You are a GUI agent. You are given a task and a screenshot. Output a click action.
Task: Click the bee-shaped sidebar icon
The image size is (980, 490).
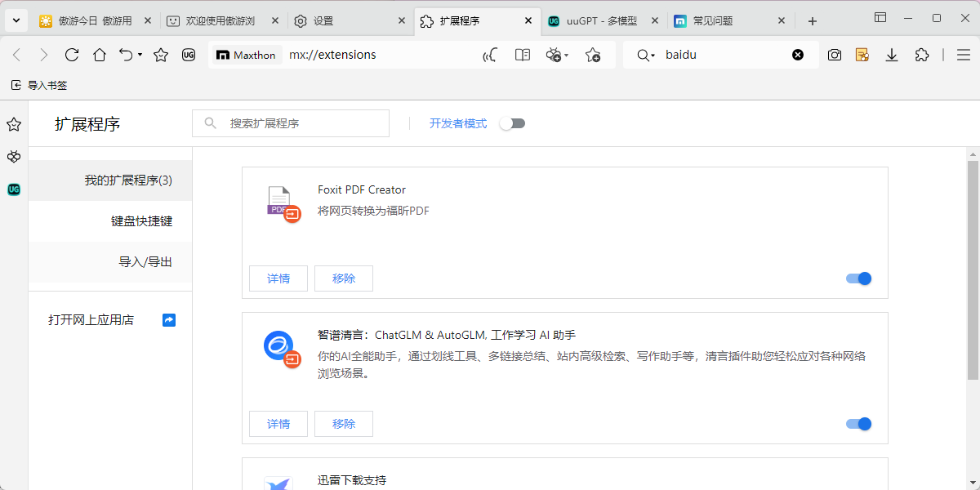pos(13,157)
